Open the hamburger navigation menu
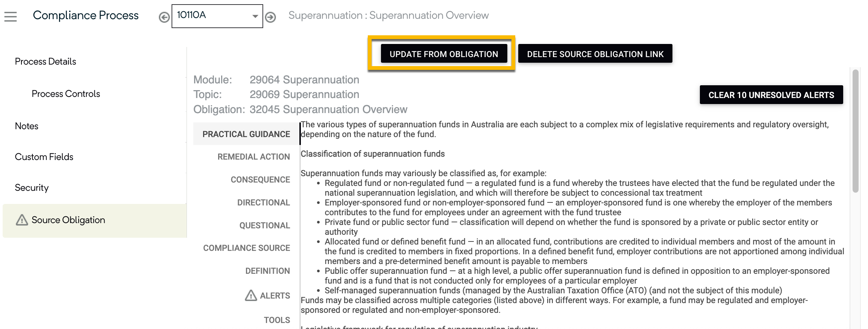The image size is (868, 329). (x=11, y=17)
